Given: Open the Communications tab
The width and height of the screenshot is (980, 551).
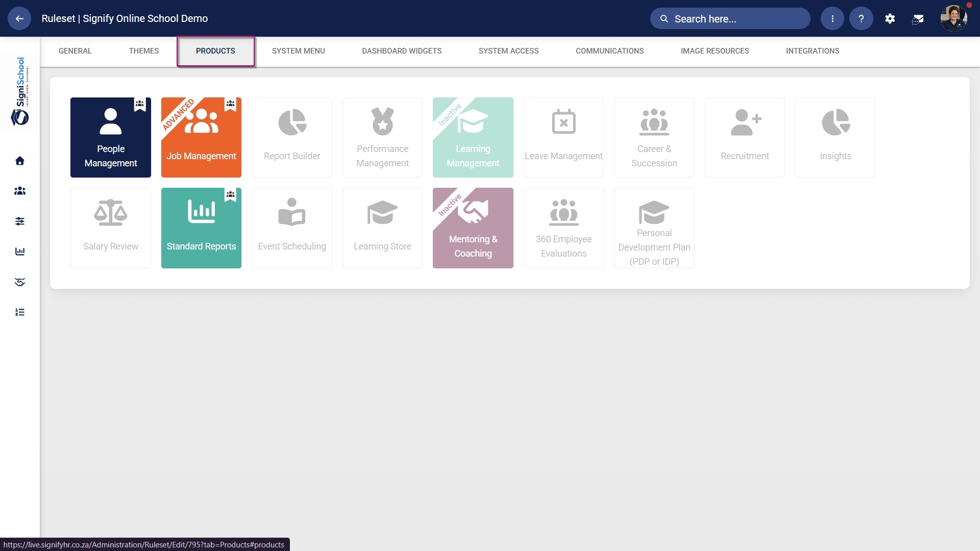Looking at the screenshot, I should coord(610,51).
